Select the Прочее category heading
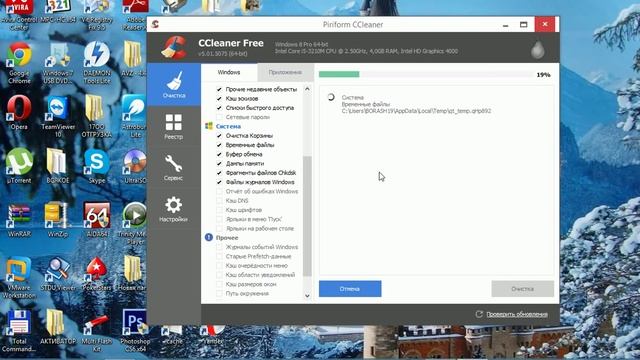Screen dimensions: 640x360 pyautogui.click(x=227, y=238)
